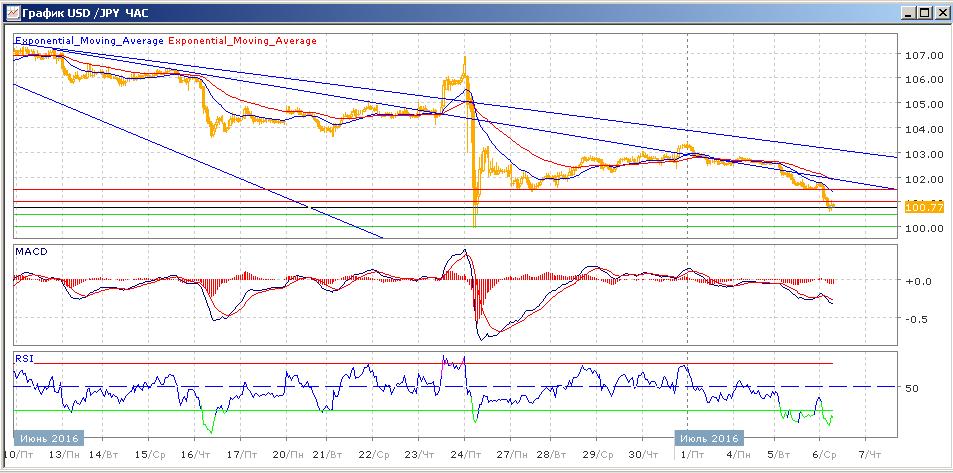953x473 pixels.
Task: Click the blue Exponential_Moving_Average legend label
Action: click(89, 41)
